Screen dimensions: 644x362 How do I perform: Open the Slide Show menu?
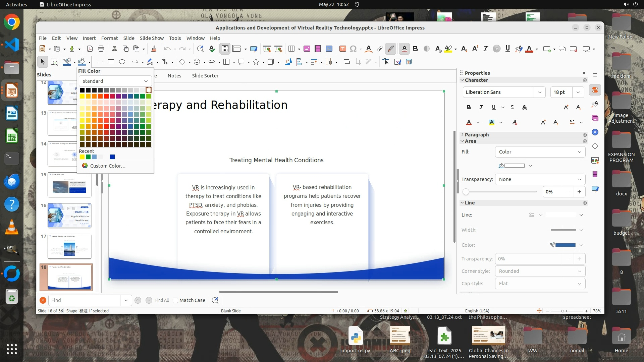[152, 38]
